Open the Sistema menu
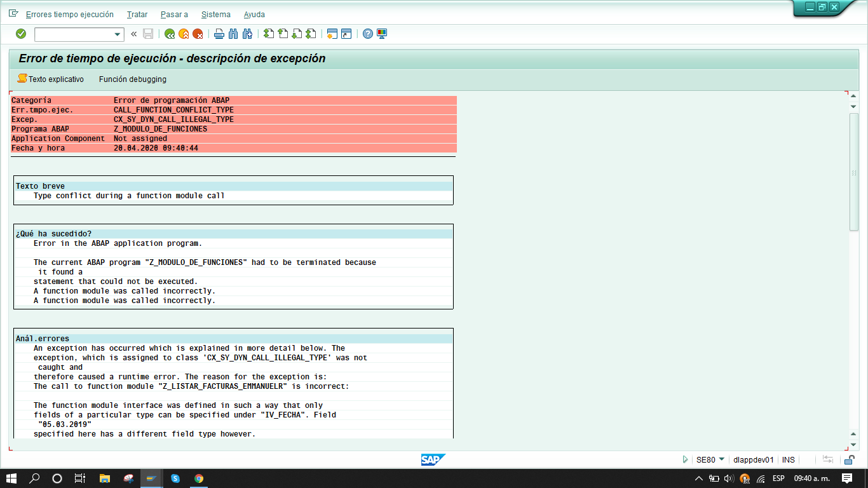Screen dimensions: 868x488 (215, 14)
